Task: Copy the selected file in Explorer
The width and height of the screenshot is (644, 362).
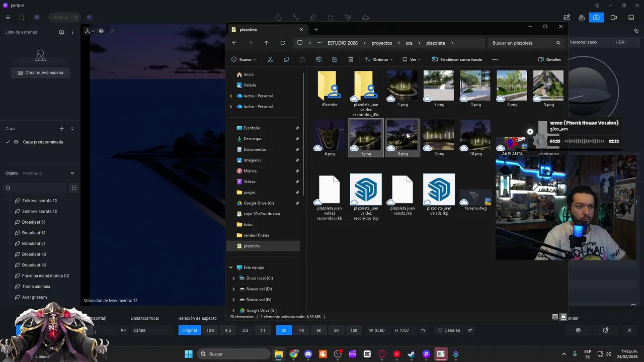Action: [286, 59]
